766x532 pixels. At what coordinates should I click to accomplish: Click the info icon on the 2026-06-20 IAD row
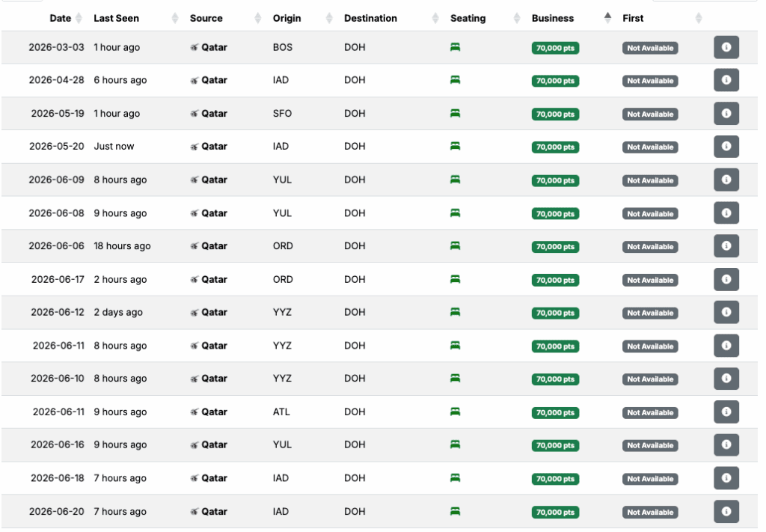coord(726,512)
